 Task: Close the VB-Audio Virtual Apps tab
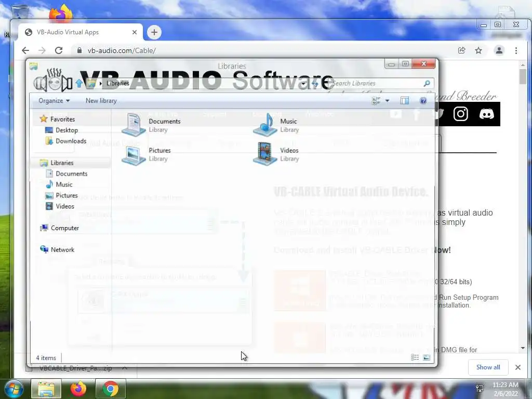(135, 32)
